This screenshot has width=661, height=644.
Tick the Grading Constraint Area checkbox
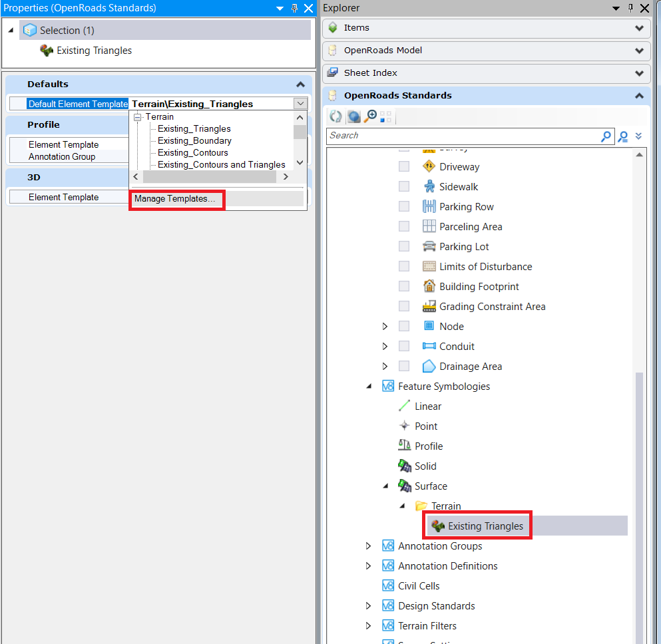click(x=404, y=306)
